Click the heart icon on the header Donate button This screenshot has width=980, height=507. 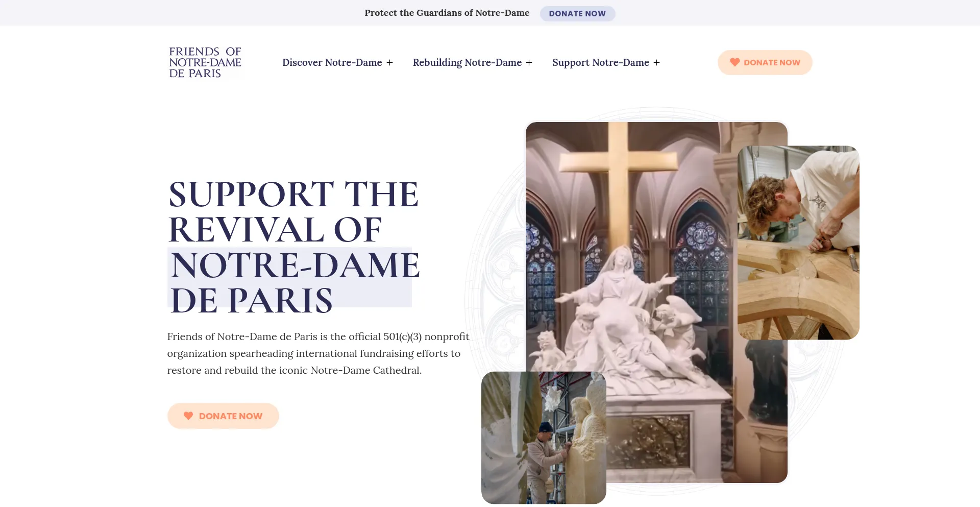coord(734,62)
